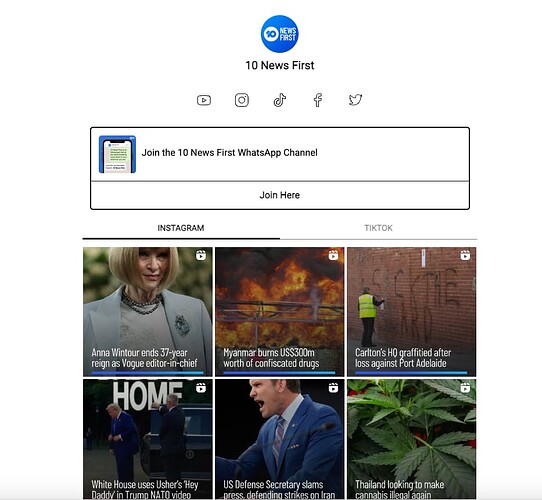Click the 10 News First page title
Viewport: 542px width, 500px height.
click(280, 65)
